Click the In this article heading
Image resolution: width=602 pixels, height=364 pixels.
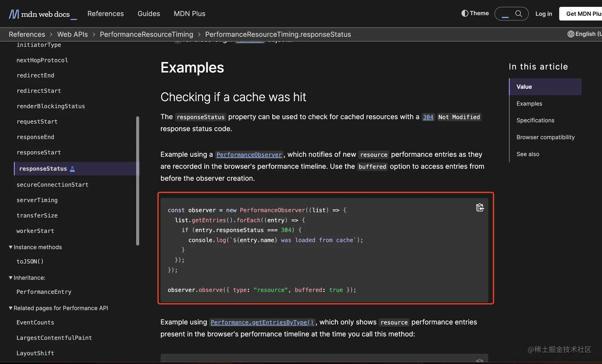coord(538,66)
